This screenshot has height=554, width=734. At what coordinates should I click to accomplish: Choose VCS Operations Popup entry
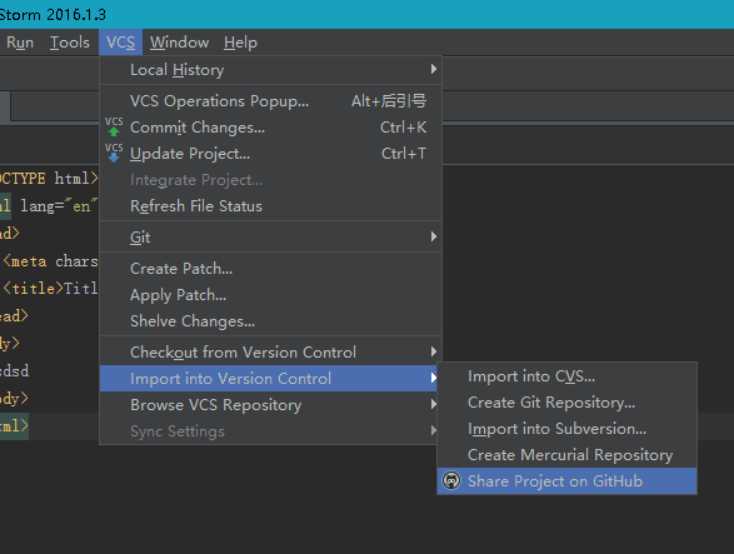[271, 101]
